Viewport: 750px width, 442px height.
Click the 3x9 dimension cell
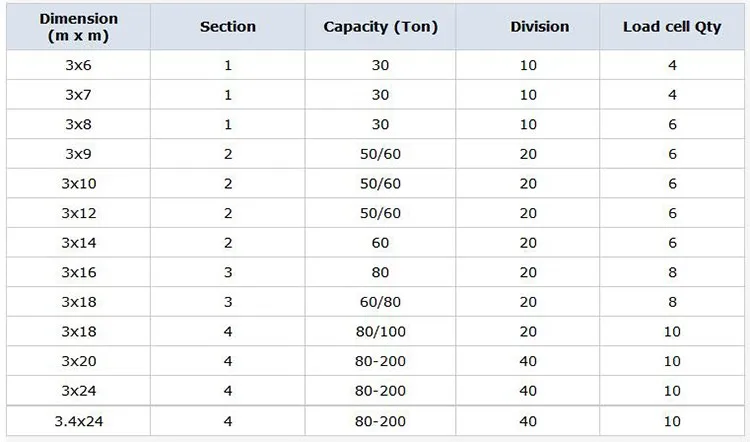78,154
